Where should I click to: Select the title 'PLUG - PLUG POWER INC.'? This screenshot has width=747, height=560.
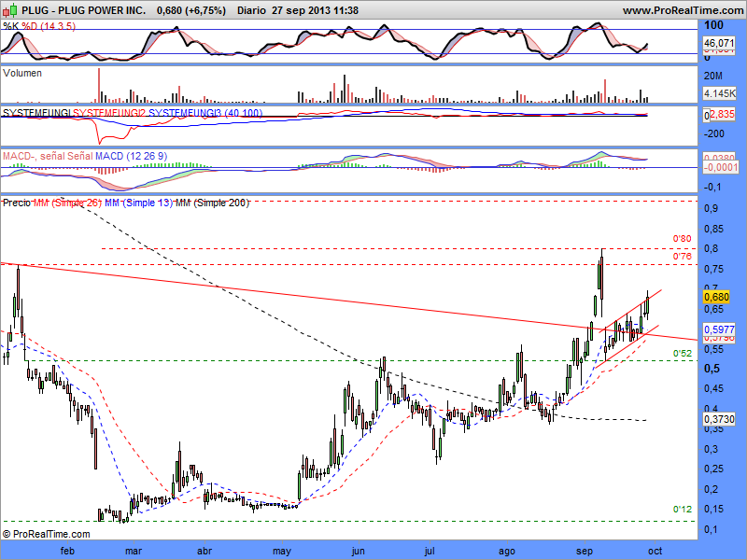pyautogui.click(x=84, y=10)
